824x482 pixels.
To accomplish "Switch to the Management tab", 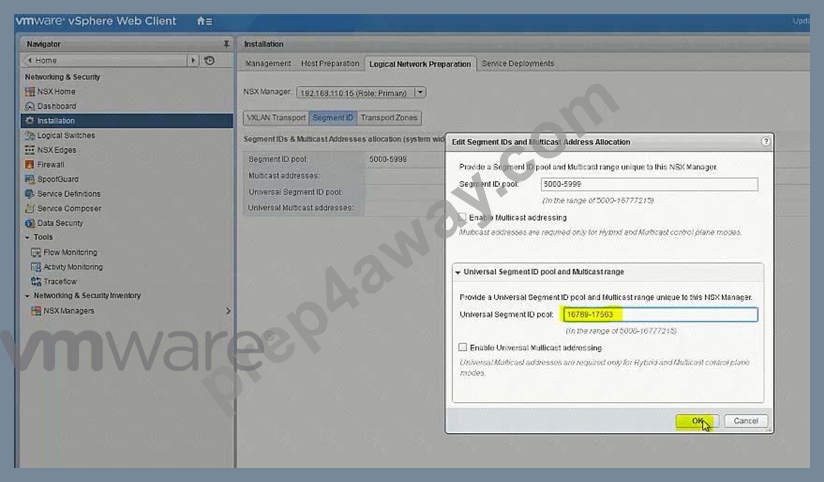I will (x=268, y=63).
